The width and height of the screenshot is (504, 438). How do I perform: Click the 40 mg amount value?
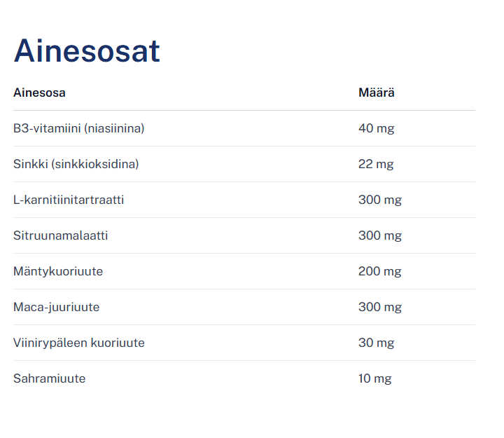[x=377, y=128]
